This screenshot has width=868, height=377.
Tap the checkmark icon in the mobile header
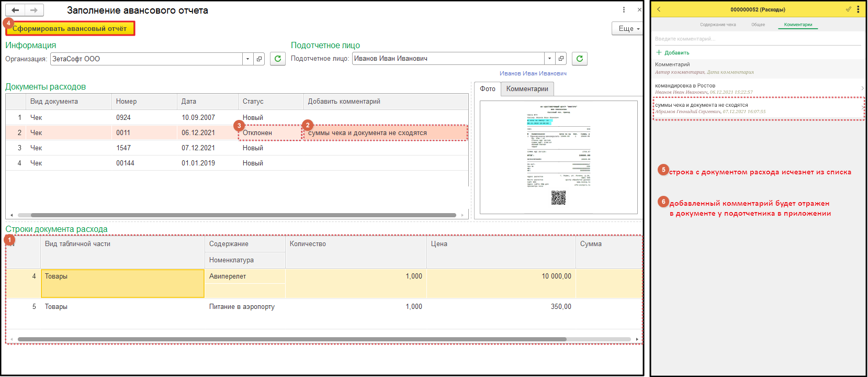[848, 9]
